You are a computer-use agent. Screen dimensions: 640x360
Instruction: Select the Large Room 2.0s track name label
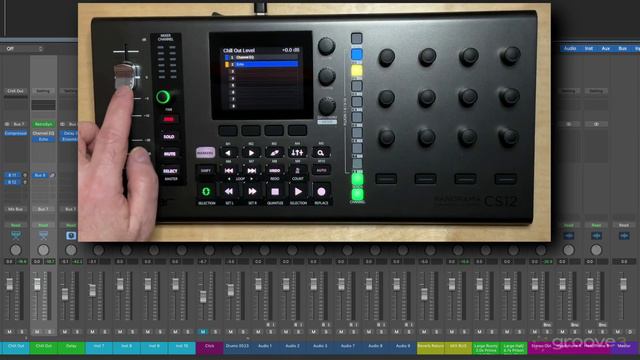[486, 348]
